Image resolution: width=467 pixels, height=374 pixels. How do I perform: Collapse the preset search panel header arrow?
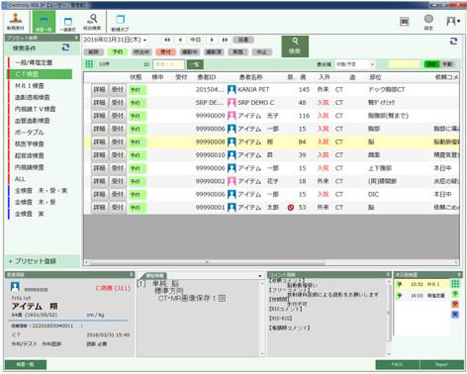coord(77,38)
